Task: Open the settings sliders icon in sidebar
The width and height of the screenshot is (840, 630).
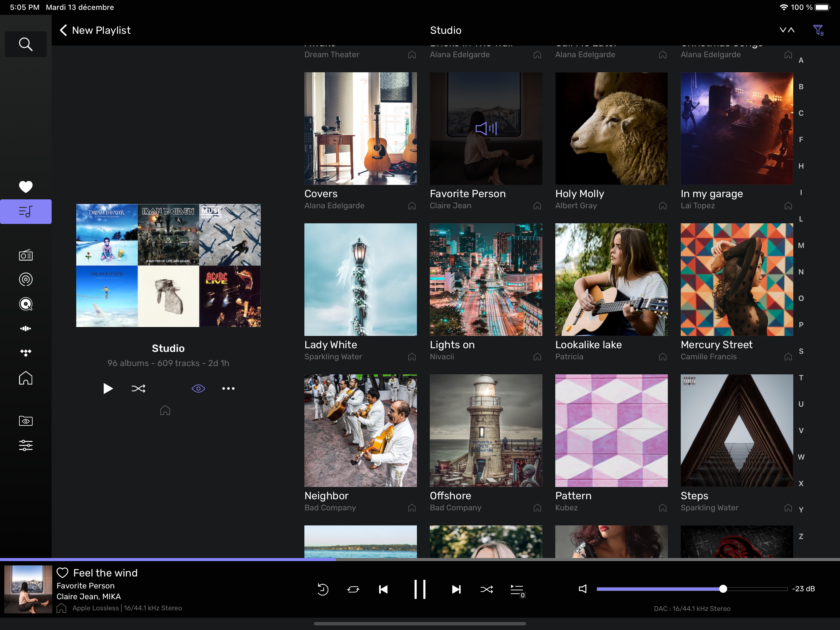Action: pyautogui.click(x=26, y=445)
